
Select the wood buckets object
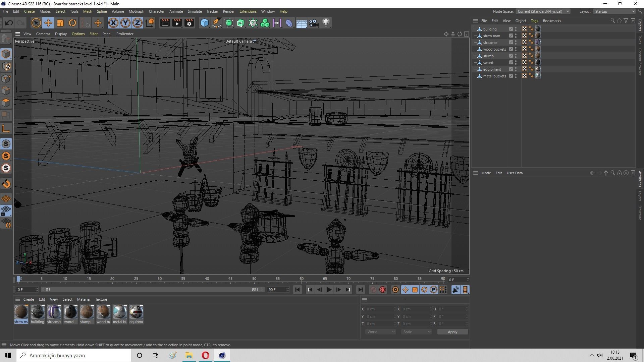click(x=494, y=49)
